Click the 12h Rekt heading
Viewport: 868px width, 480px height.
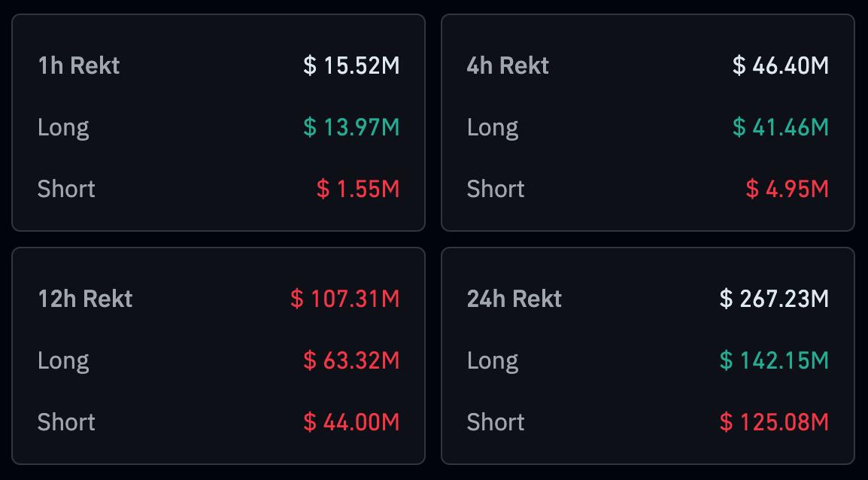(x=85, y=299)
